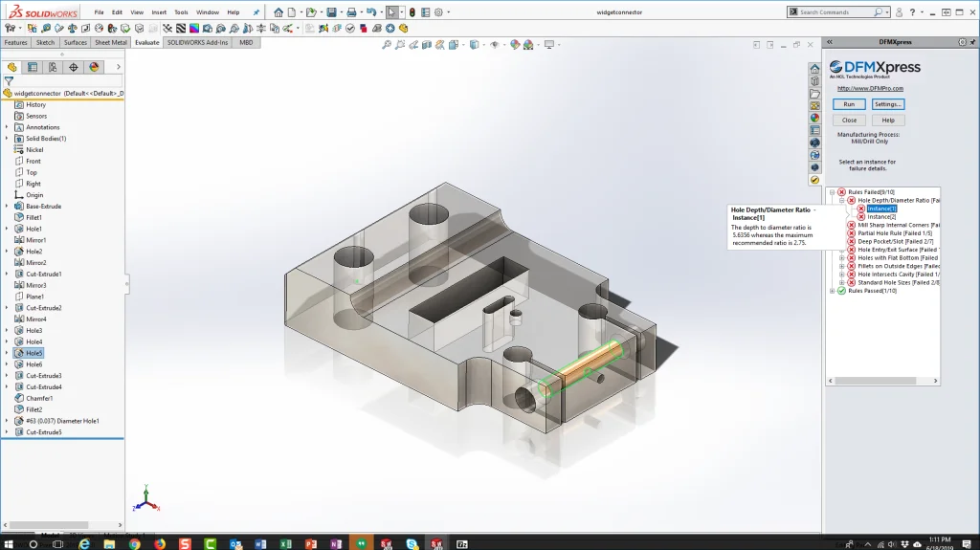Image resolution: width=980 pixels, height=550 pixels.
Task: Expand the Solid Bodies(1) tree item
Action: (7, 139)
